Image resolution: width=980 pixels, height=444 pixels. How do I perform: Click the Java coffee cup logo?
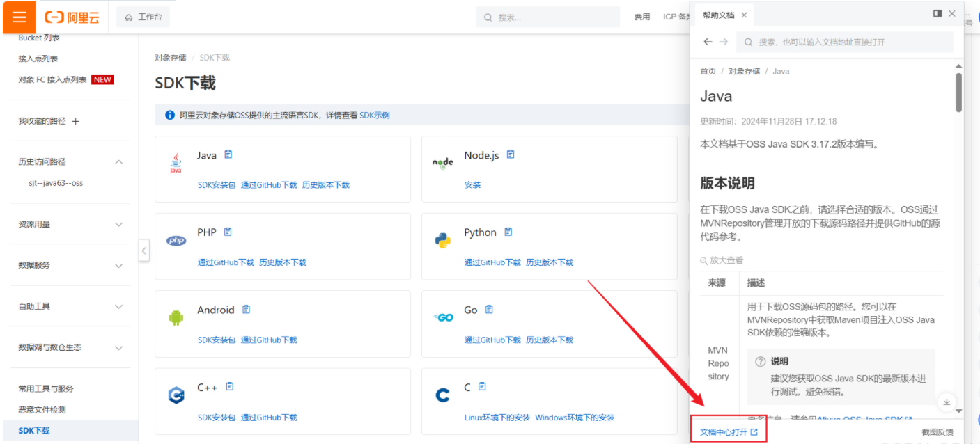point(176,163)
